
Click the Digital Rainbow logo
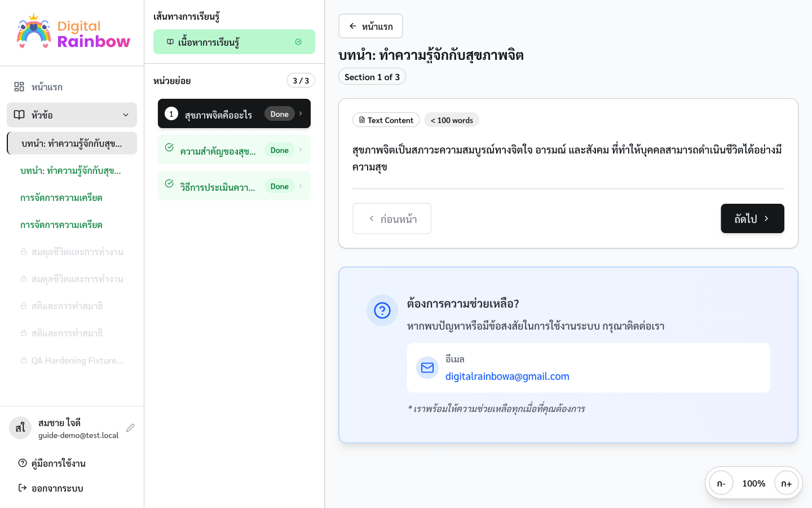tap(73, 33)
